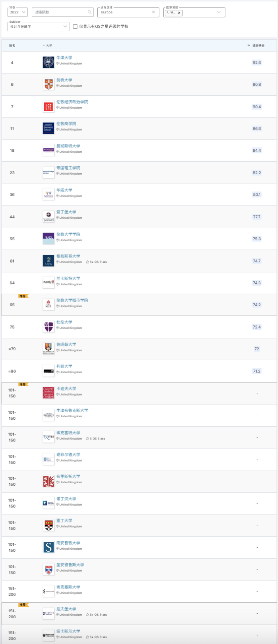
Task: Sort by the 综合得分 column header
Action: point(256,45)
